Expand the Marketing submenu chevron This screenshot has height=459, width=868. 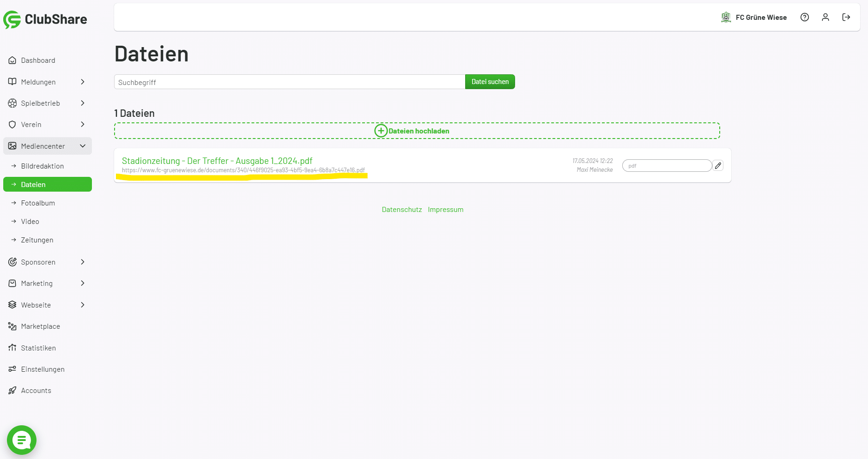click(x=83, y=283)
